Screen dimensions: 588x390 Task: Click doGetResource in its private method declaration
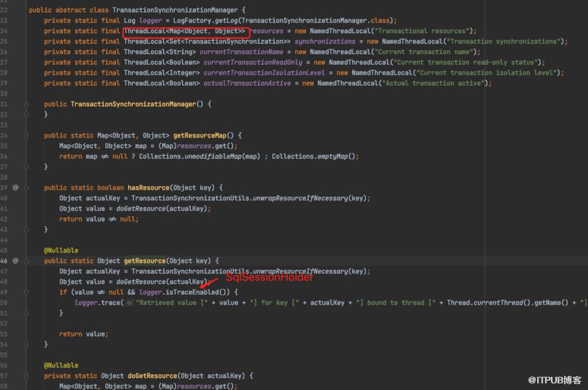click(152, 375)
